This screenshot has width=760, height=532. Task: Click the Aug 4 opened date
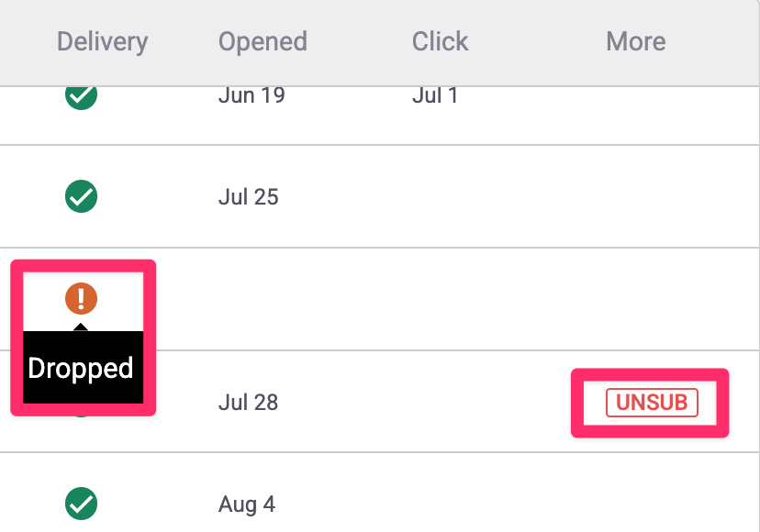click(247, 504)
